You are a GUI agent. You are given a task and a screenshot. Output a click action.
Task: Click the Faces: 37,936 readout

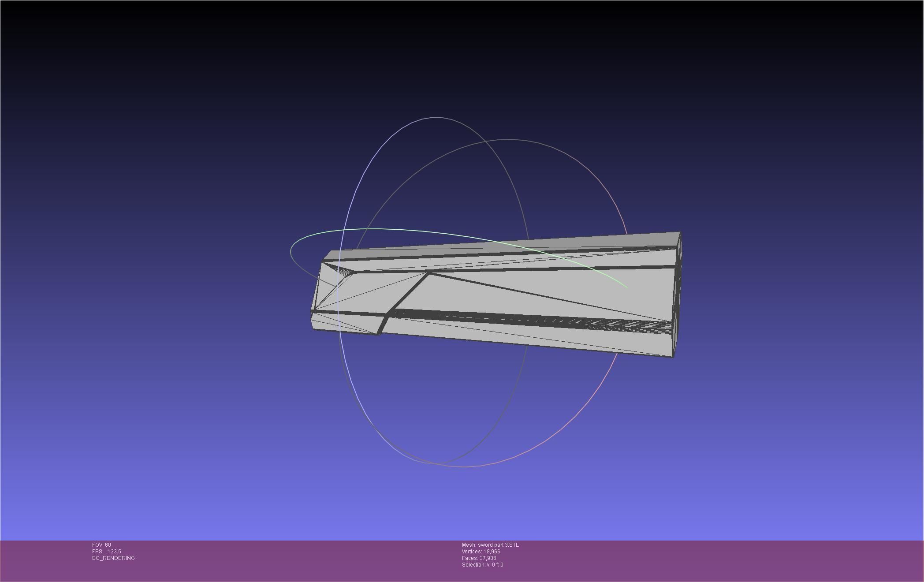coord(479,558)
